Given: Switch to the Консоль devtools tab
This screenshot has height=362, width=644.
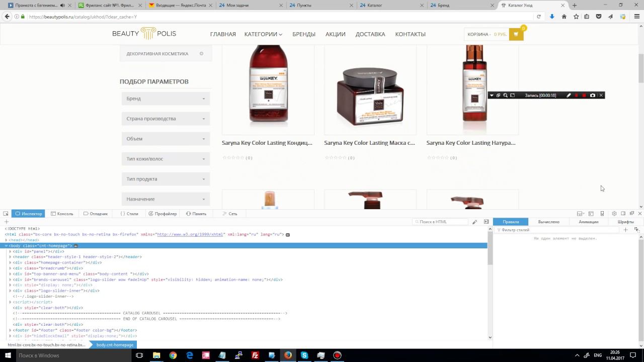Looking at the screenshot, I should coord(62,214).
